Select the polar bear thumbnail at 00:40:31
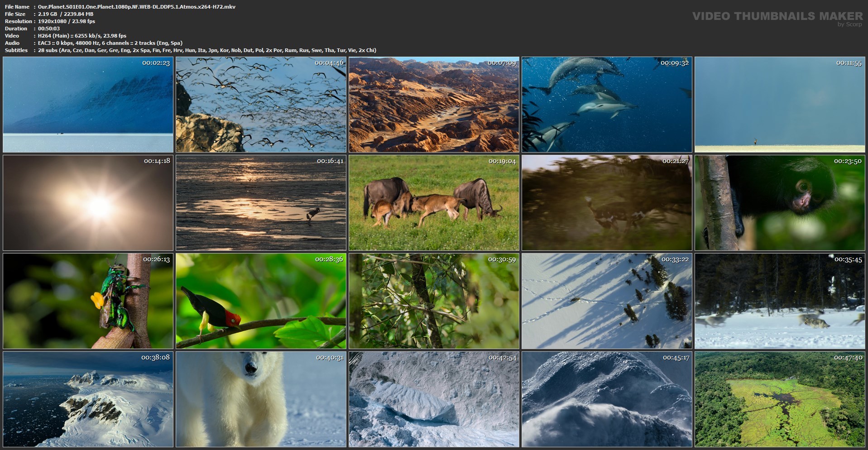 (x=261, y=399)
